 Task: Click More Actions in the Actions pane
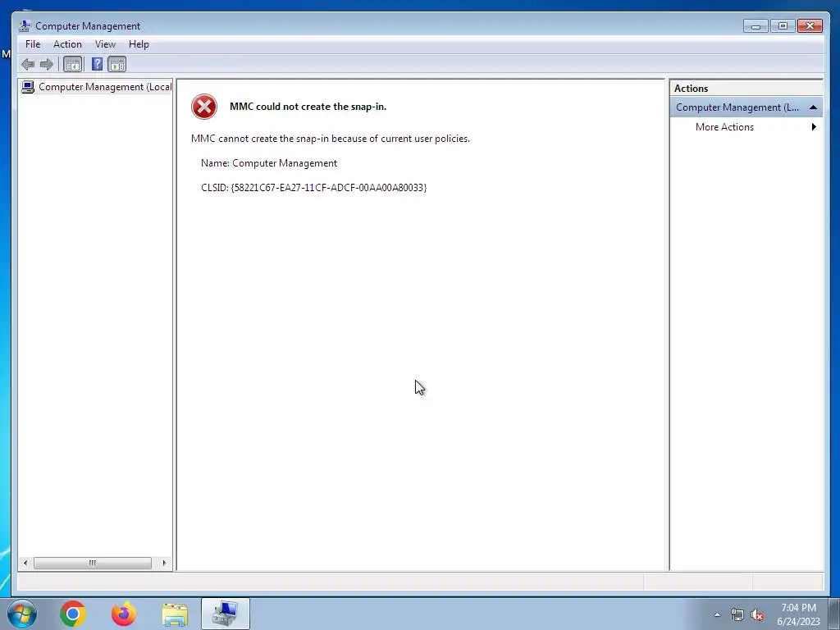(x=724, y=127)
